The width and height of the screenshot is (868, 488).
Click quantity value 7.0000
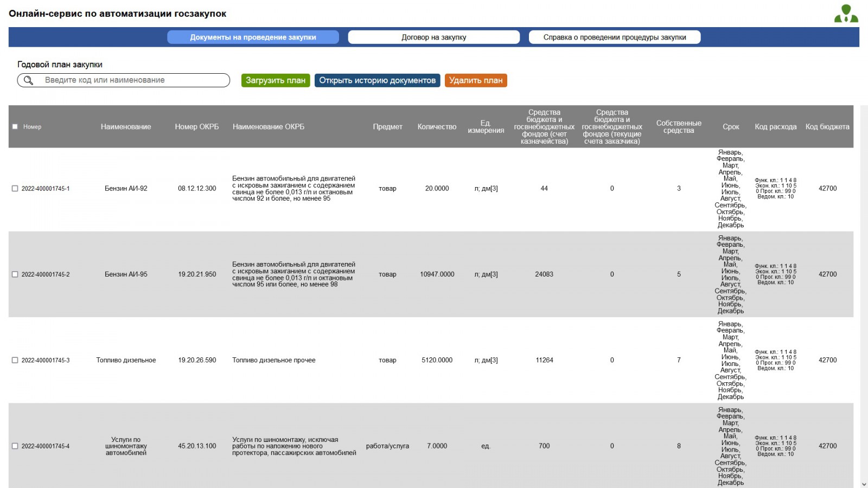tap(437, 446)
